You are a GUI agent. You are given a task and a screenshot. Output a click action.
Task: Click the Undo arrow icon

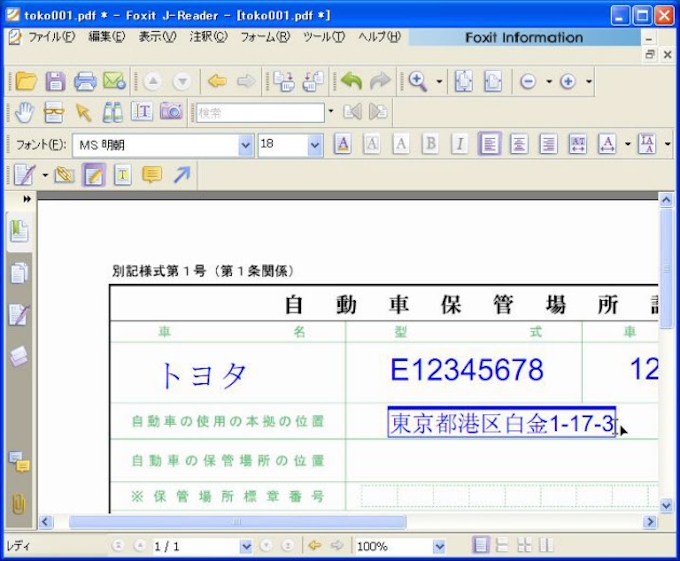point(351,82)
